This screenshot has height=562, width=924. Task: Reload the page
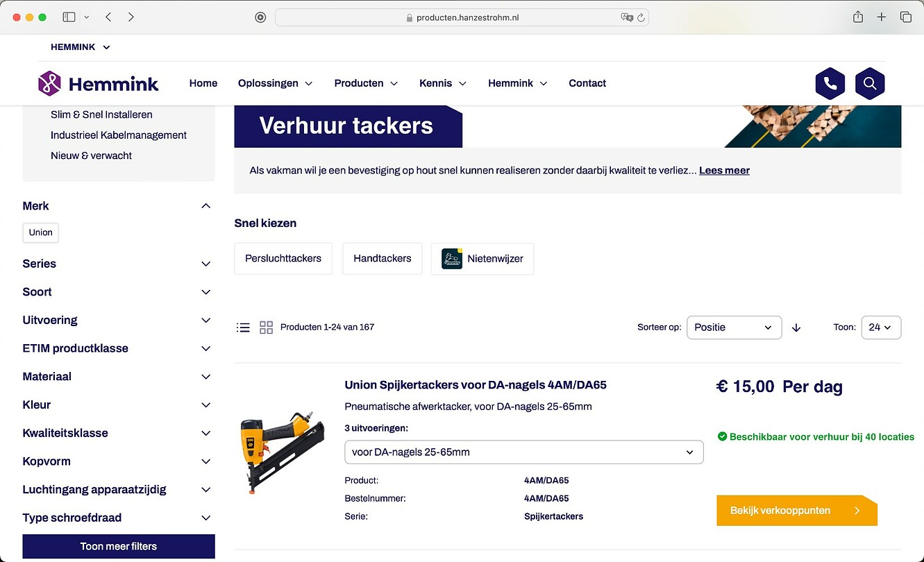point(641,17)
